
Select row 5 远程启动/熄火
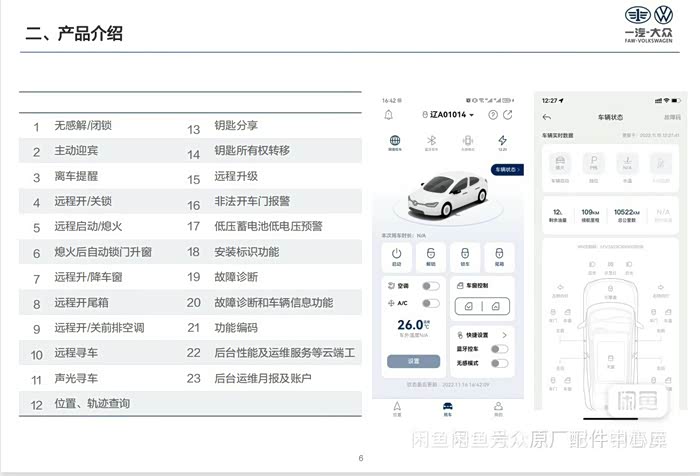pos(88,226)
